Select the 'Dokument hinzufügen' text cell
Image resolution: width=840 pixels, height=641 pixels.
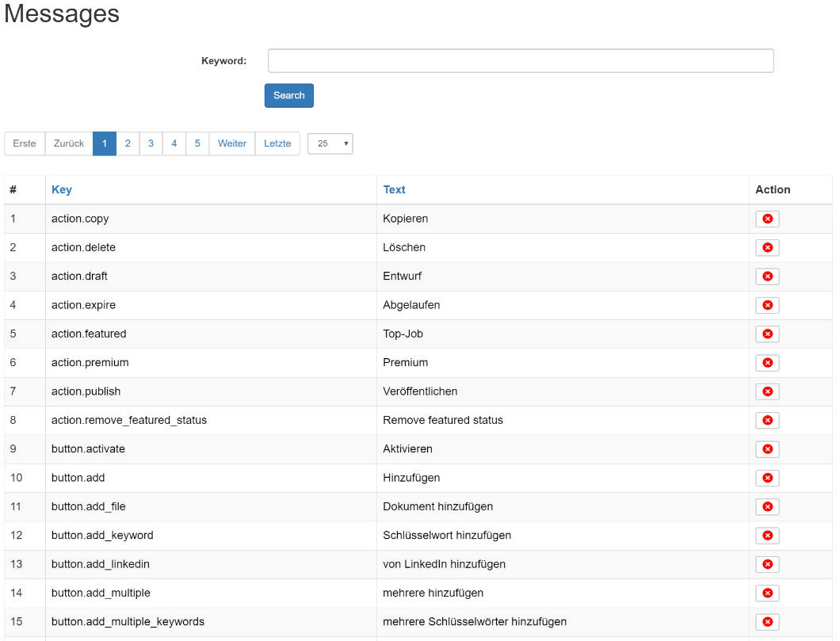point(563,506)
